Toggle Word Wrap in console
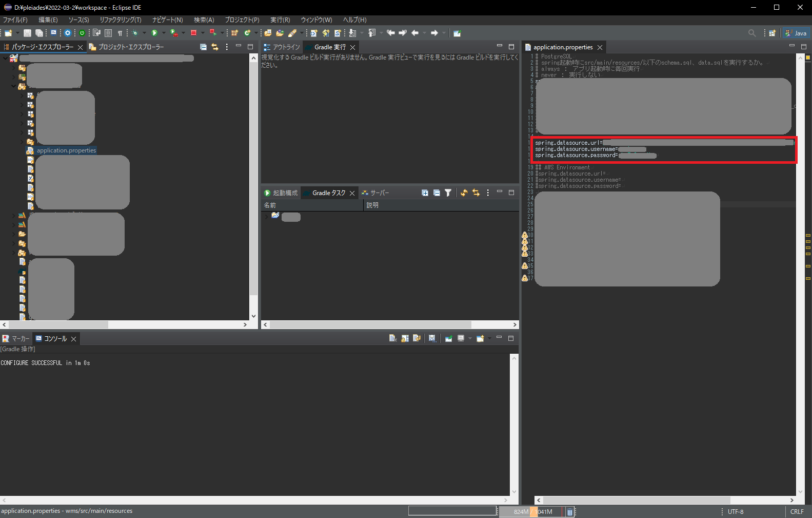The height and width of the screenshot is (518, 812). pyautogui.click(x=417, y=338)
